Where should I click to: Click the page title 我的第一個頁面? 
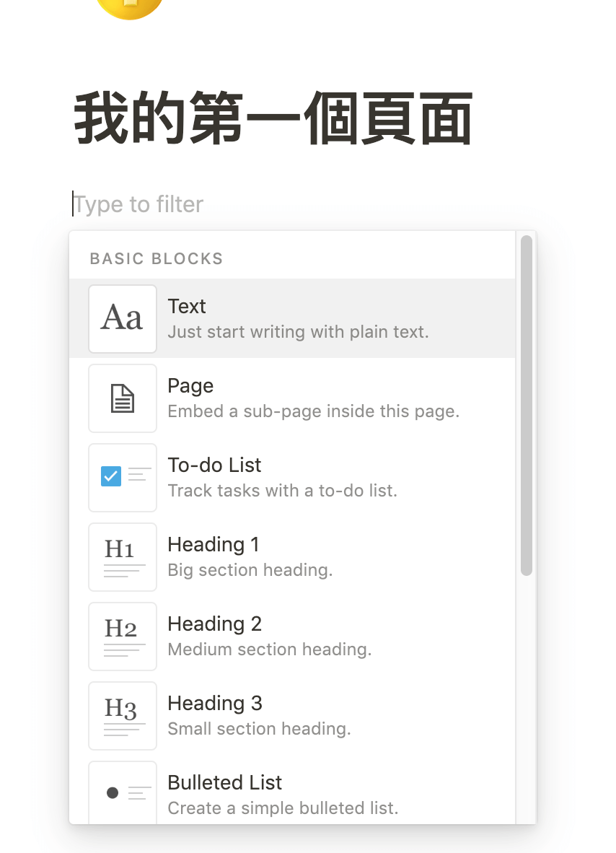point(273,119)
